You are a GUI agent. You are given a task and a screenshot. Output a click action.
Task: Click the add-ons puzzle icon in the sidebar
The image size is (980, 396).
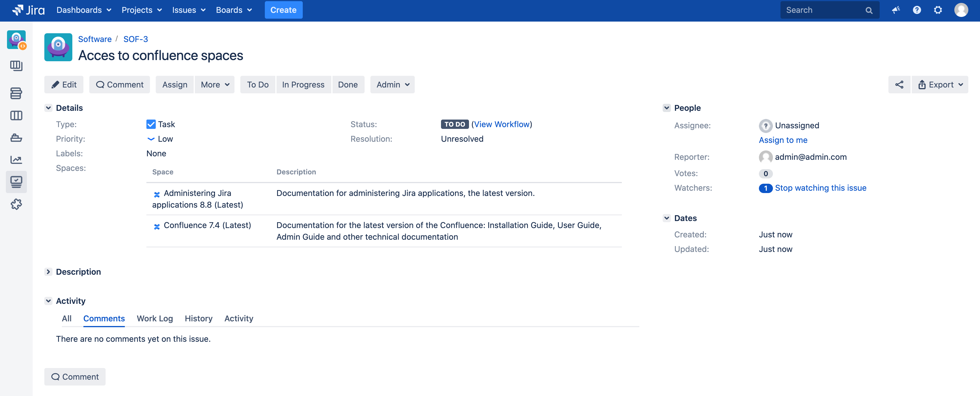coord(16,204)
